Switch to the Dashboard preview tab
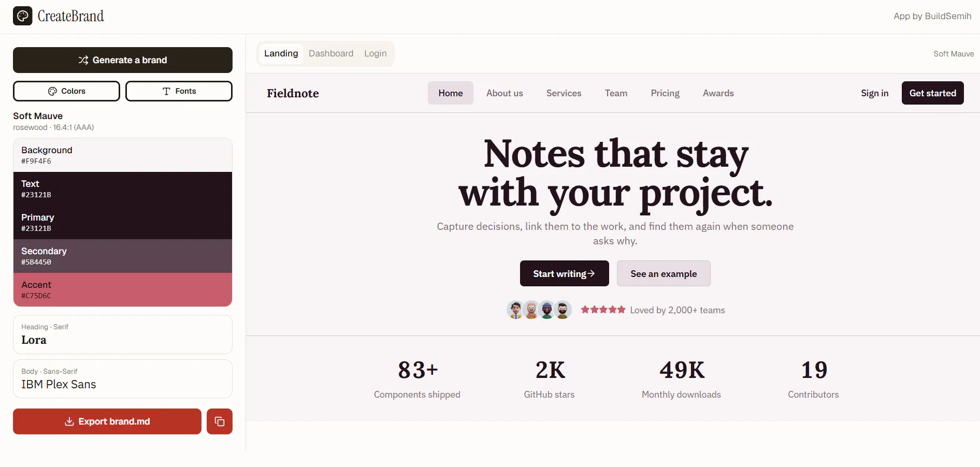This screenshot has height=467, width=980. [x=331, y=53]
